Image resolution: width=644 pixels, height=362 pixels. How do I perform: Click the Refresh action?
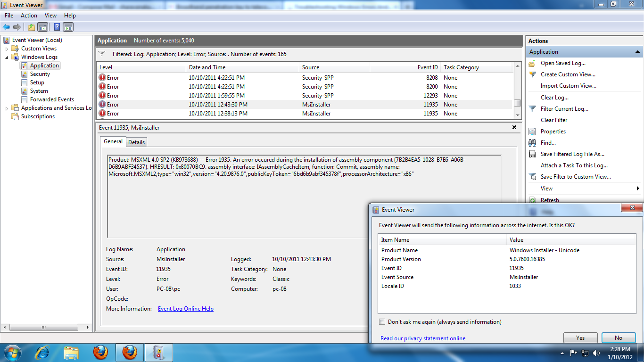click(x=550, y=200)
